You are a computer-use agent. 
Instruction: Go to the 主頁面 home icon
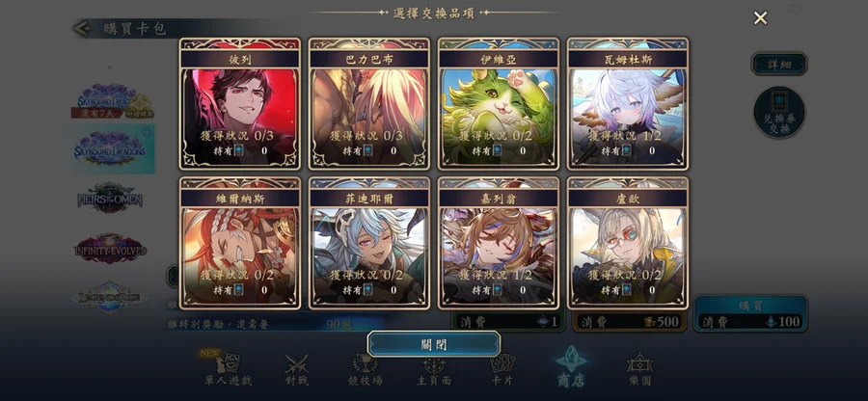click(x=434, y=369)
